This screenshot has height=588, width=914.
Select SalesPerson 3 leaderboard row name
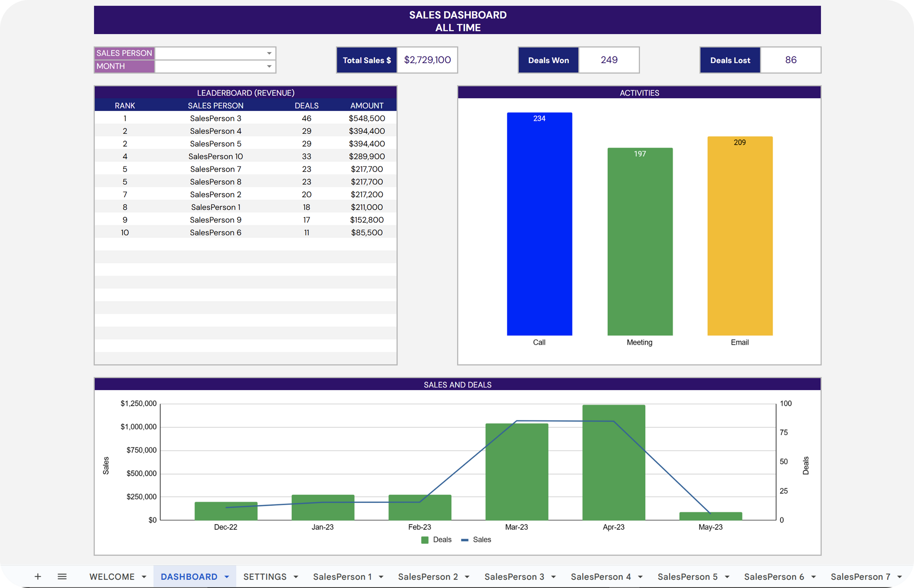click(215, 118)
